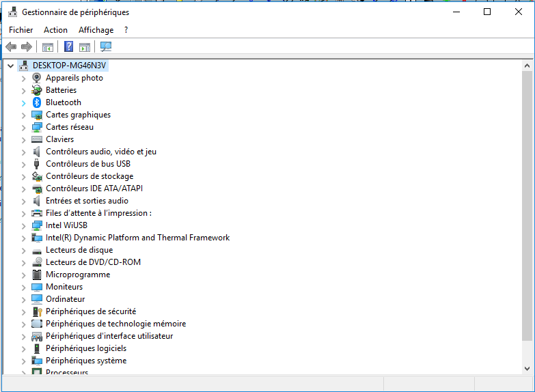Click the Bluetooth category icon
The width and height of the screenshot is (535, 392).
point(36,102)
